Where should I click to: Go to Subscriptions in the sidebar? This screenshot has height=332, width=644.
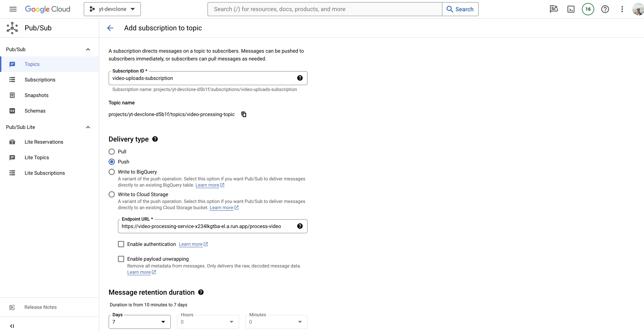[40, 80]
